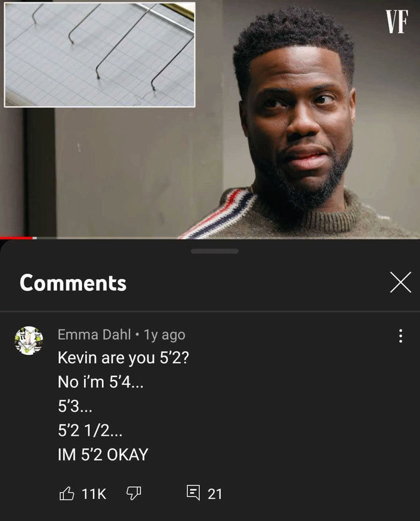Tap the comments sheet drag handle

[x=214, y=251]
